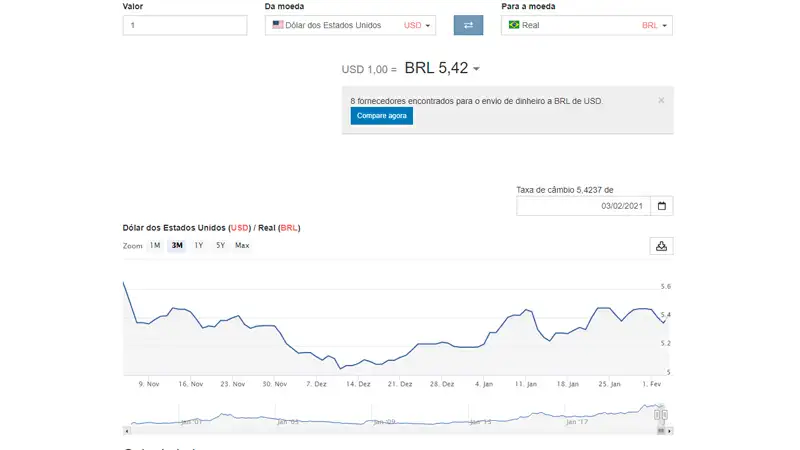Click the red BRL link in chart title
The height and width of the screenshot is (450, 800).
(289, 228)
